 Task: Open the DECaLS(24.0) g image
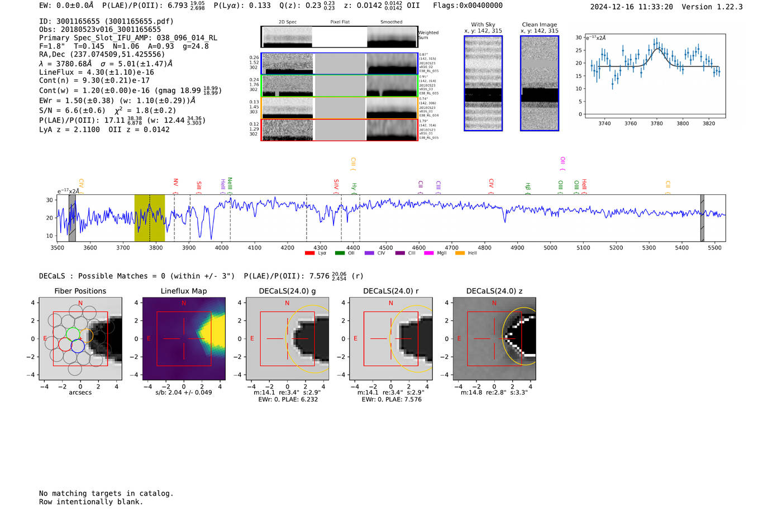[x=287, y=339]
